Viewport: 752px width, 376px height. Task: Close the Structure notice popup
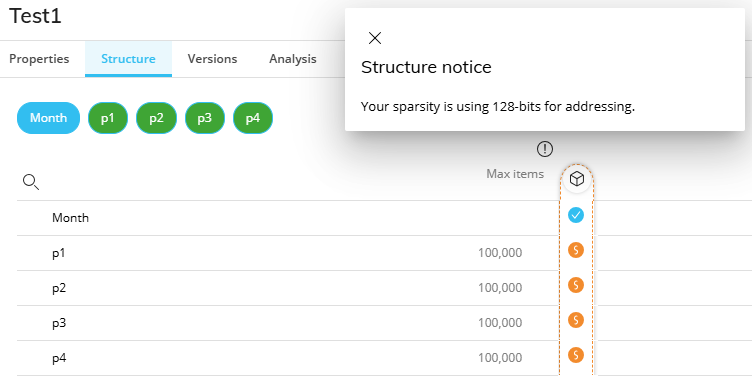click(375, 38)
